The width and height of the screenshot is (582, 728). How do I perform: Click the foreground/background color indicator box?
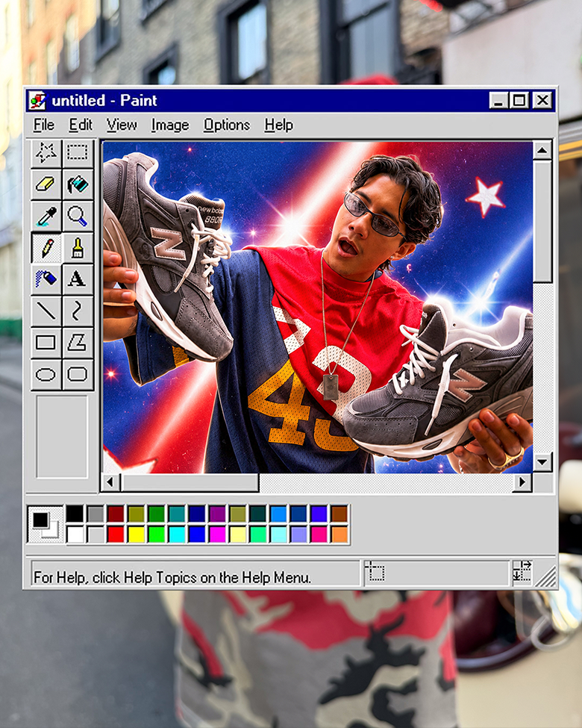[x=46, y=525]
